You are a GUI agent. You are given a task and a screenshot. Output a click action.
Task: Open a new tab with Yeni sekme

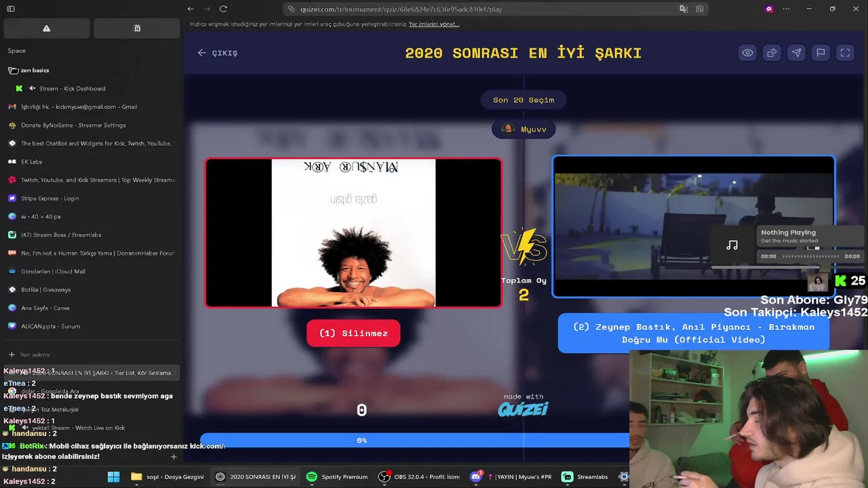point(93,354)
